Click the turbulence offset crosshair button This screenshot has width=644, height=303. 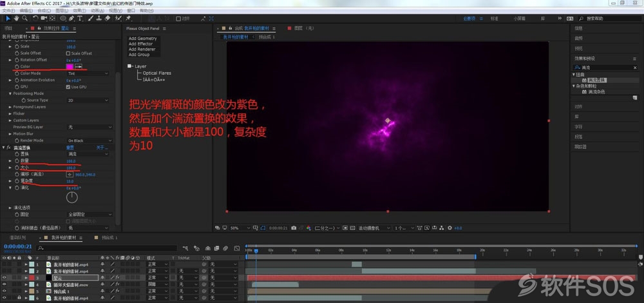[x=70, y=174]
